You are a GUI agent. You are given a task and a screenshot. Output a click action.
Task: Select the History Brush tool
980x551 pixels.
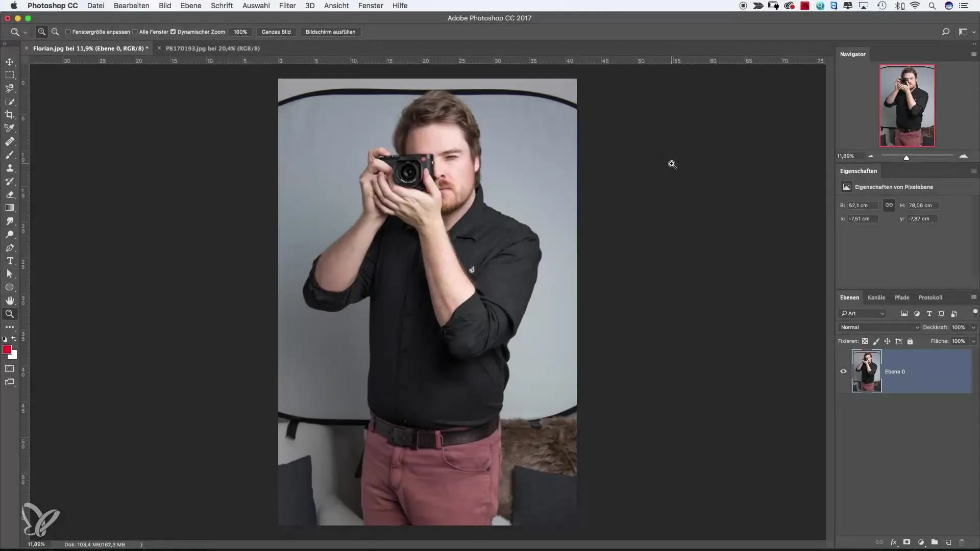(10, 181)
